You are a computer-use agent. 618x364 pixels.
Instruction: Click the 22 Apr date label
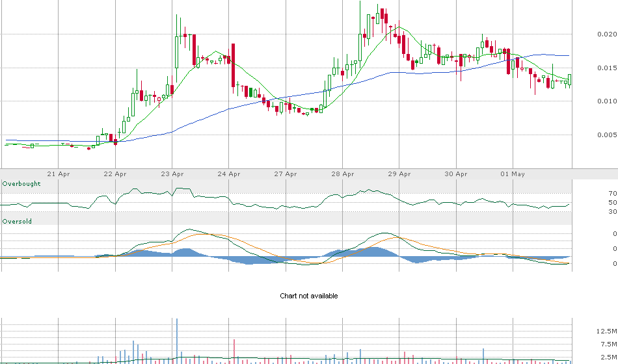[x=115, y=174]
